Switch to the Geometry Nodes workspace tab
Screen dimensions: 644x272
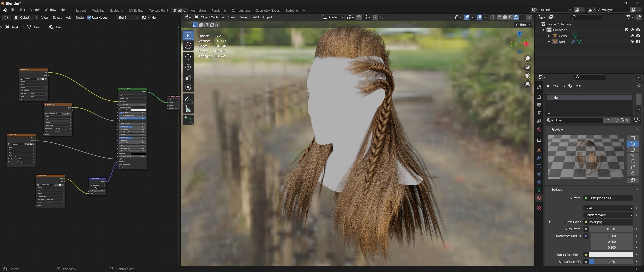pyautogui.click(x=267, y=10)
